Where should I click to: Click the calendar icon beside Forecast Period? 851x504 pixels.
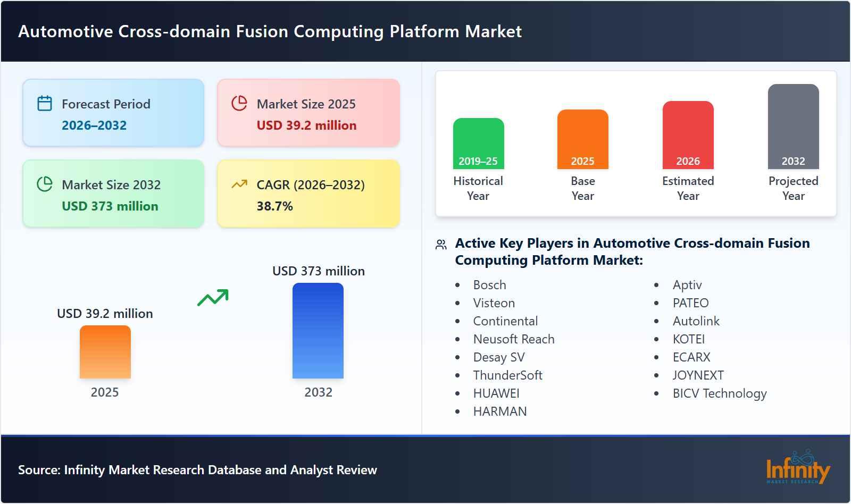45,103
